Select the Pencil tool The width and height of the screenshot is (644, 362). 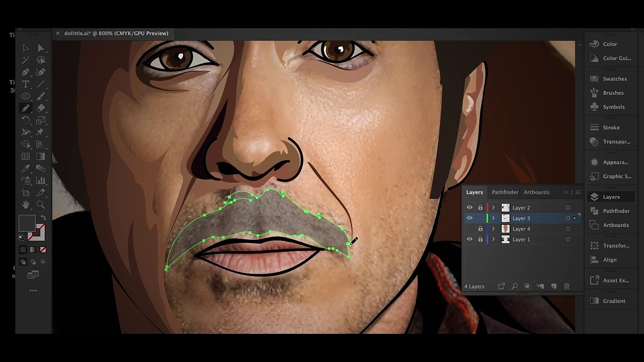25,108
